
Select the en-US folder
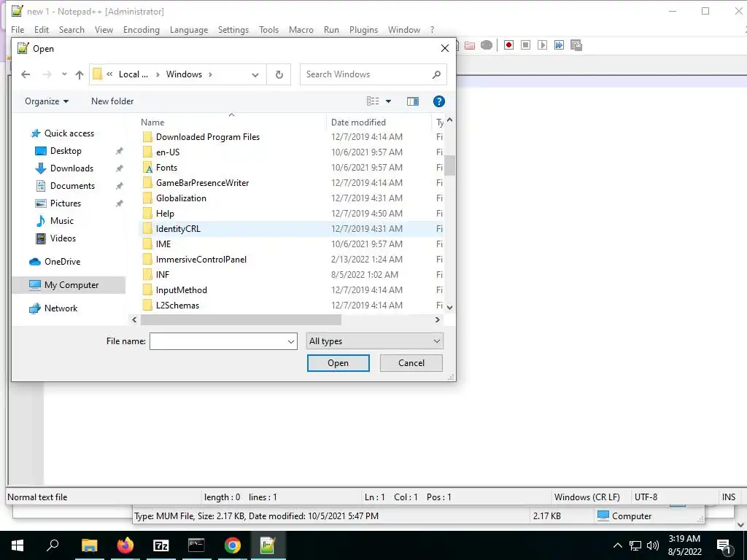click(168, 152)
